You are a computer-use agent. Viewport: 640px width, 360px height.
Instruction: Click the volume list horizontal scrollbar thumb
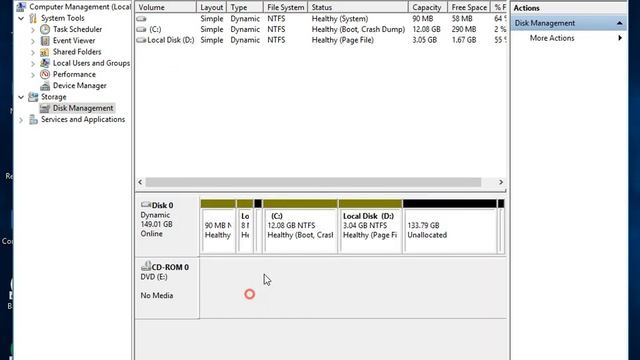click(313, 182)
